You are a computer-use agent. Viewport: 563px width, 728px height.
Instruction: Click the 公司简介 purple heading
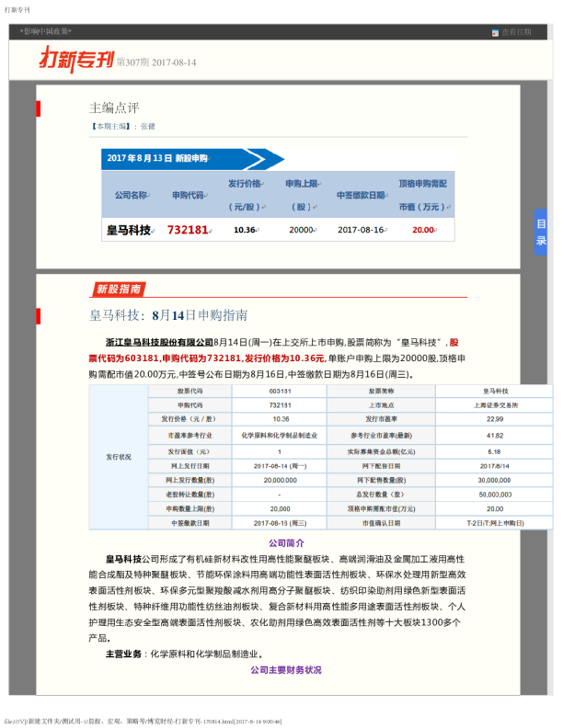(x=287, y=542)
